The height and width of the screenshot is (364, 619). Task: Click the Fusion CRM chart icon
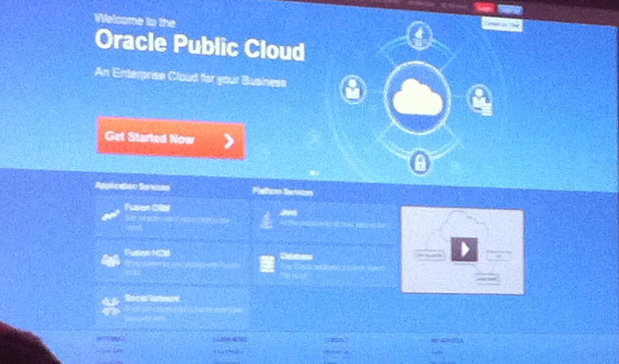coord(110,215)
